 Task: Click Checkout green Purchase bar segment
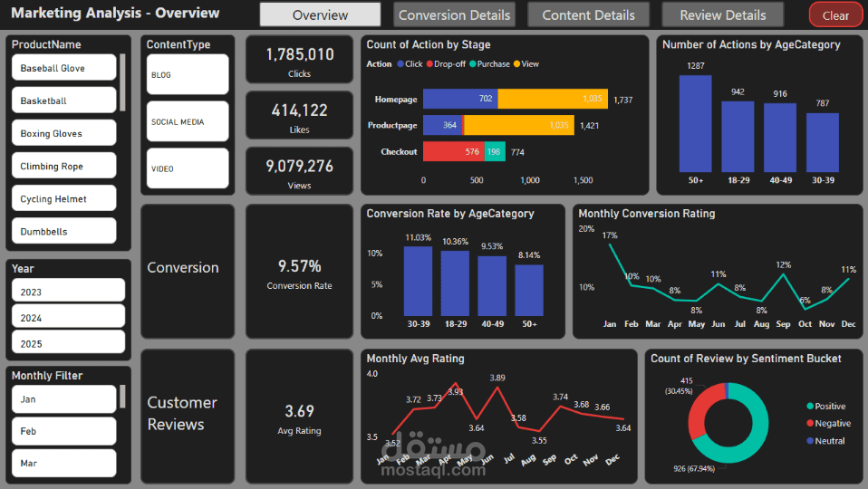(x=495, y=151)
